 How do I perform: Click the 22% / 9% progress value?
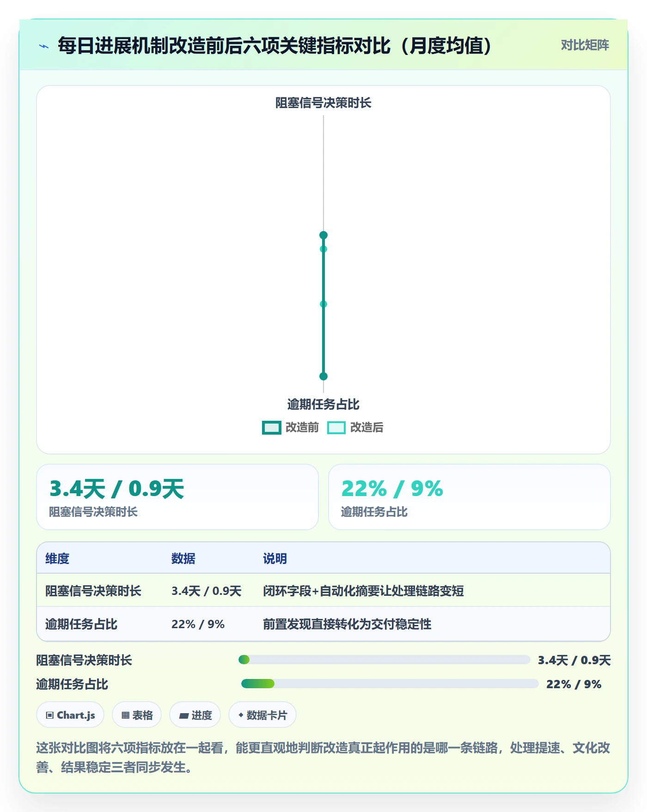click(x=574, y=684)
